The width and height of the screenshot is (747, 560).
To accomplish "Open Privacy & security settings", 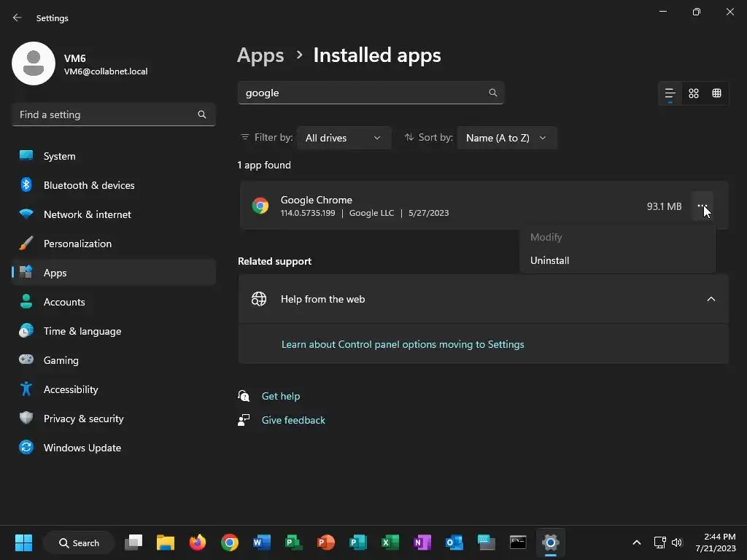I will [x=113, y=419].
